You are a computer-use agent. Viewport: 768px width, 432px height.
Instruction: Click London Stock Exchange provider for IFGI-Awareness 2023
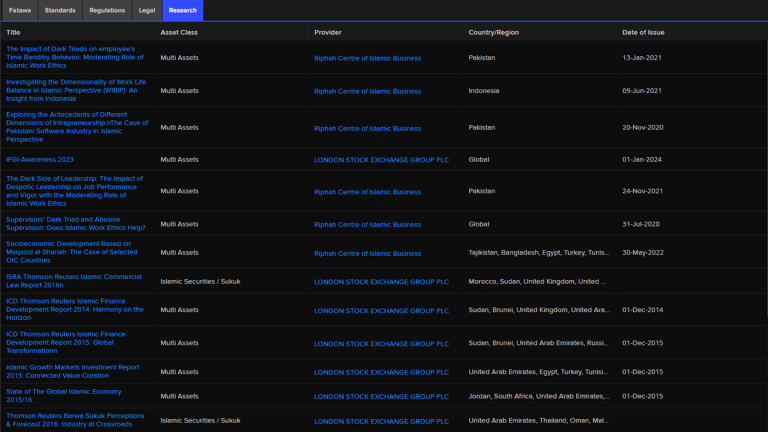(x=381, y=160)
